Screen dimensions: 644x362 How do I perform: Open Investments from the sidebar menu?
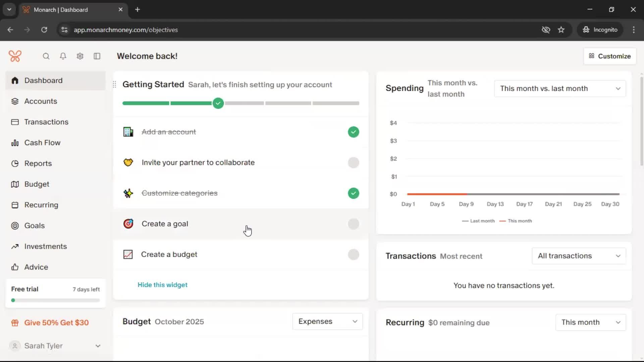pos(46,246)
